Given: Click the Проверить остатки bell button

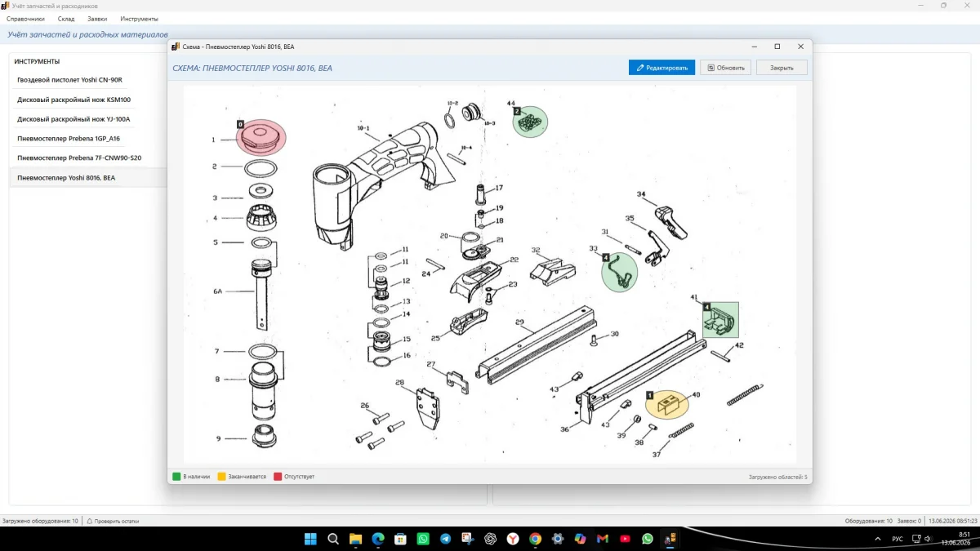Looking at the screenshot, I should [x=113, y=521].
